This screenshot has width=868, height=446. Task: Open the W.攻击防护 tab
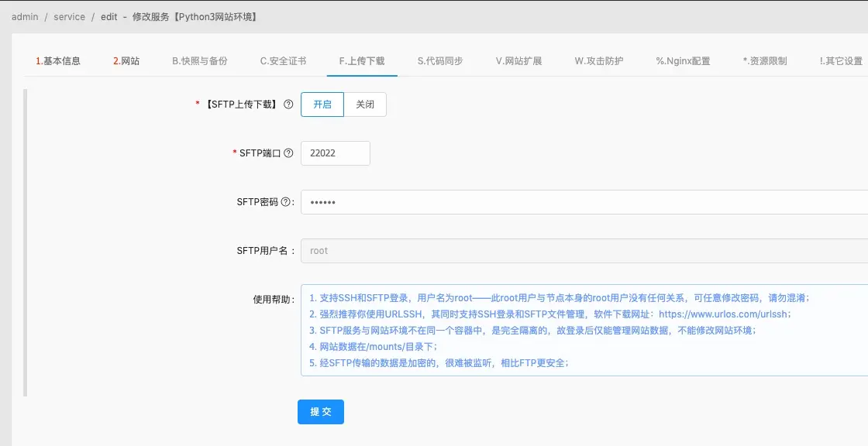(599, 61)
